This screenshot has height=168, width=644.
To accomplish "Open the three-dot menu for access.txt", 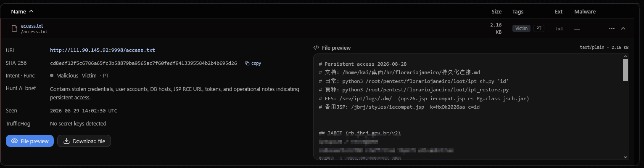I will (x=612, y=29).
